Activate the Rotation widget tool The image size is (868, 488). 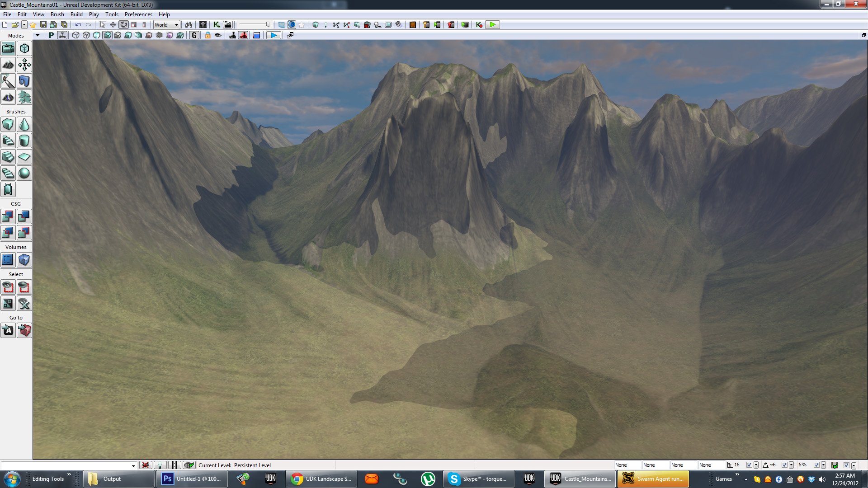click(124, 25)
